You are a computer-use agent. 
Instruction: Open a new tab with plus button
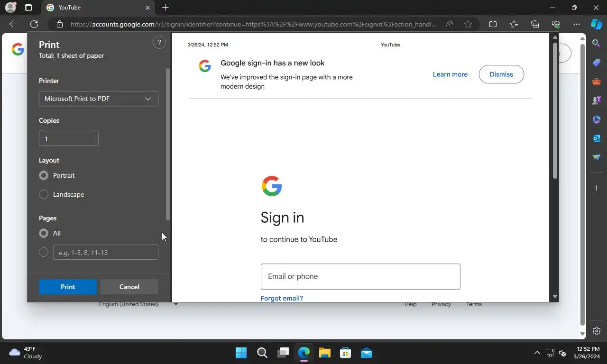click(x=165, y=8)
